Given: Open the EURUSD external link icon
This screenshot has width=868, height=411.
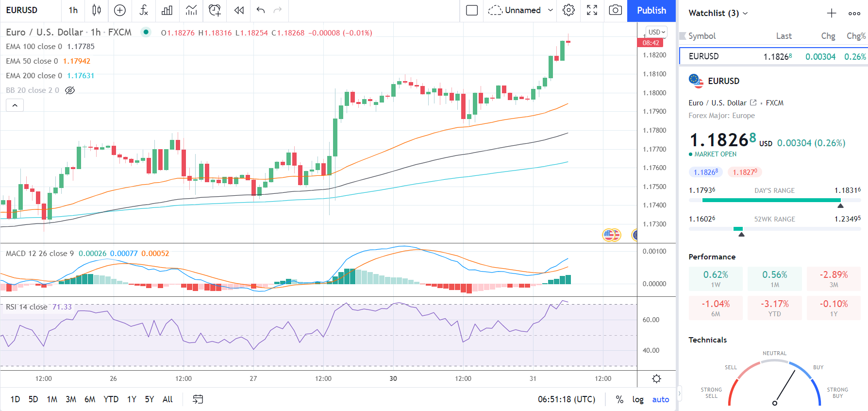Looking at the screenshot, I should [753, 103].
